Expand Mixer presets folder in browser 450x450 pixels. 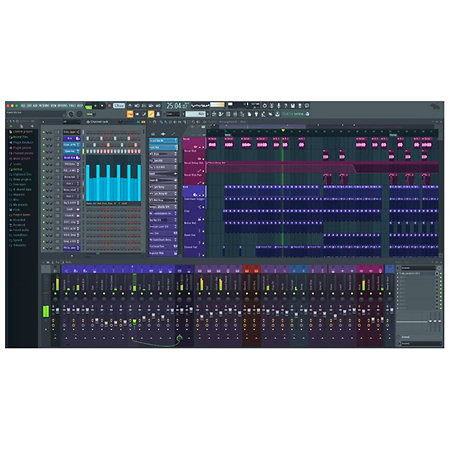21,158
